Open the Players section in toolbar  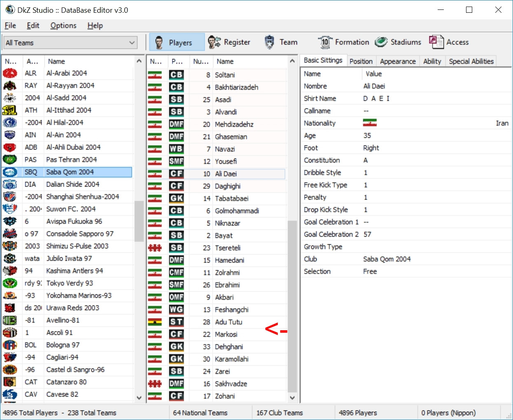(177, 42)
